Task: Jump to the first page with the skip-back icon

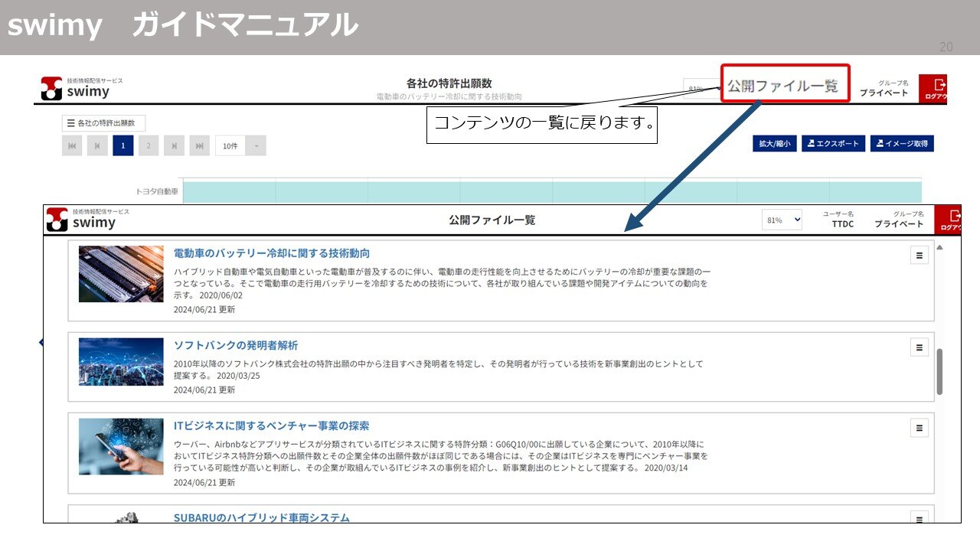Action: click(x=71, y=145)
